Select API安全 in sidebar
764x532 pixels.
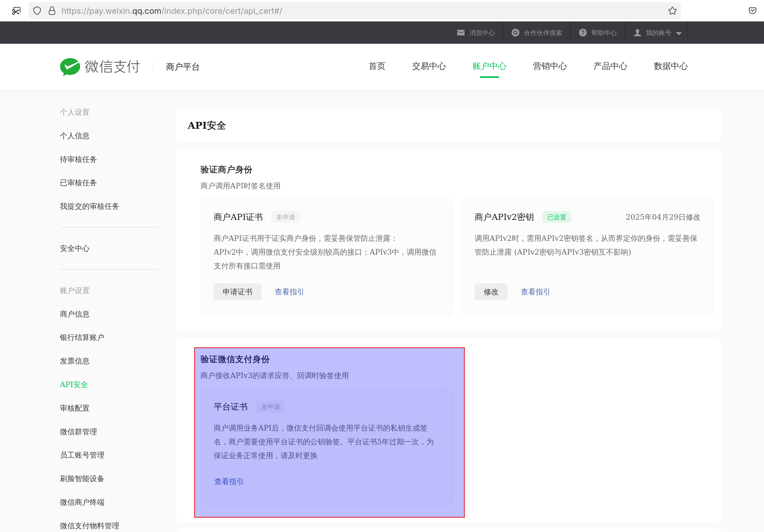pyautogui.click(x=74, y=385)
